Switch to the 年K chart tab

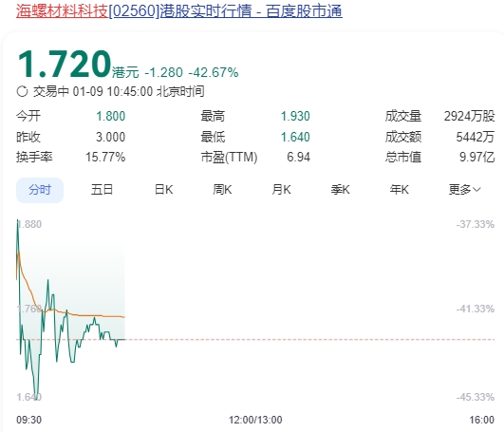pyautogui.click(x=400, y=190)
